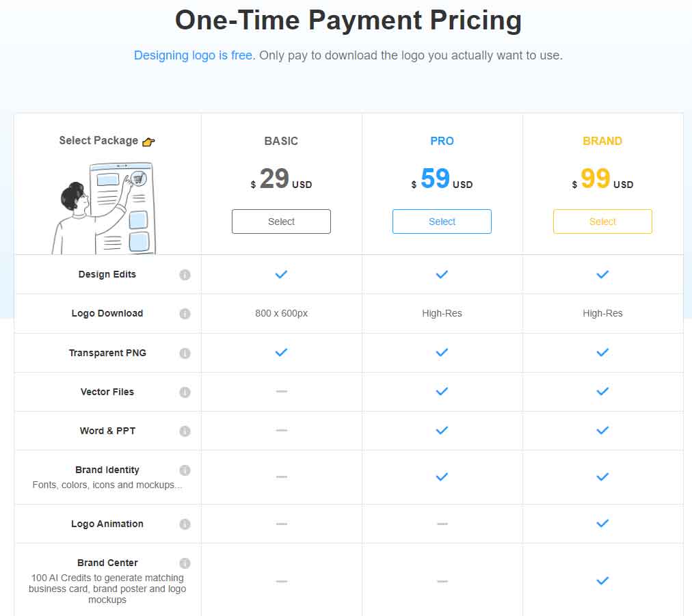This screenshot has height=616, width=692.
Task: Open the Logo Animation info icon
Action: 185,524
